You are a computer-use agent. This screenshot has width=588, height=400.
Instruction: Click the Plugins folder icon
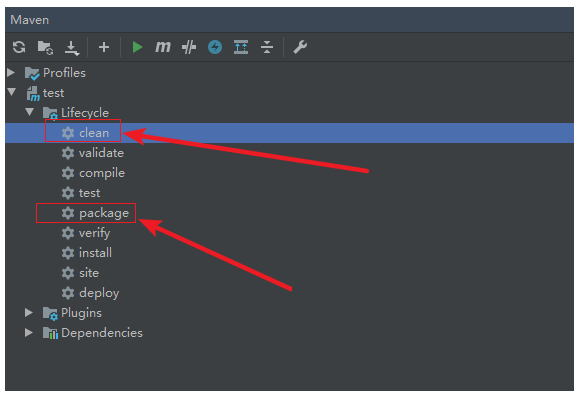coord(50,314)
